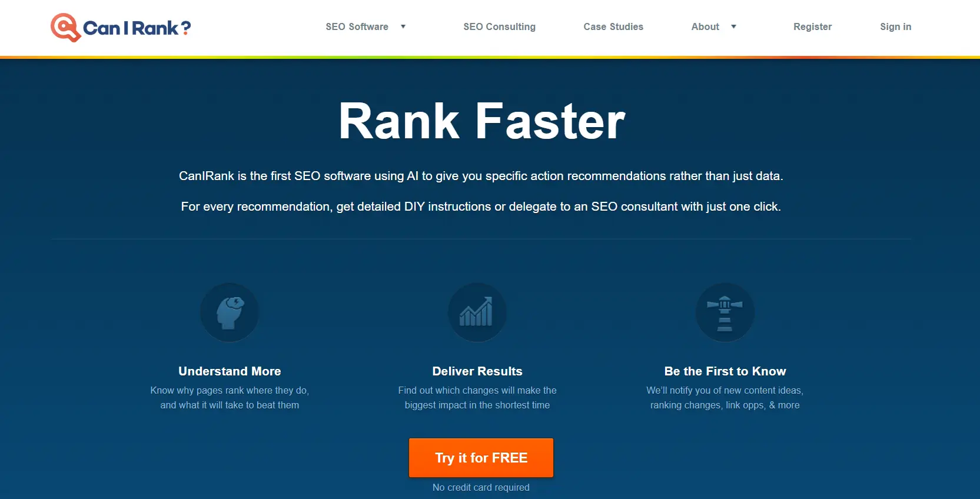
Task: Click the Register link
Action: (812, 26)
